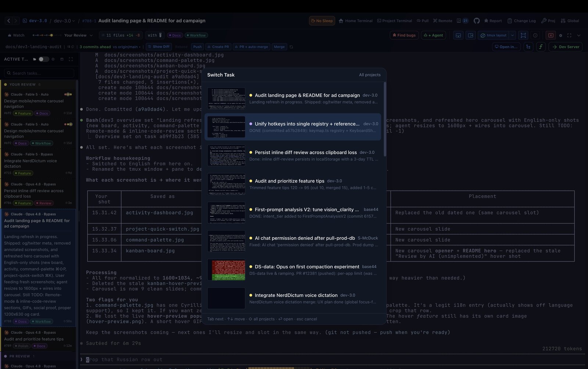Click the Push button
Viewport: 588px width, 369px height.
(197, 47)
